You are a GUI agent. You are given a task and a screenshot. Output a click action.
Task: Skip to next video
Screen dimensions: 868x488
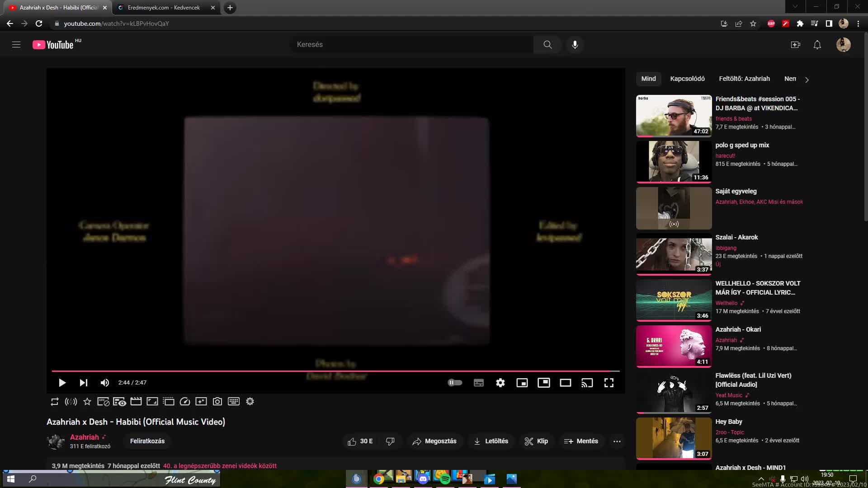(84, 383)
